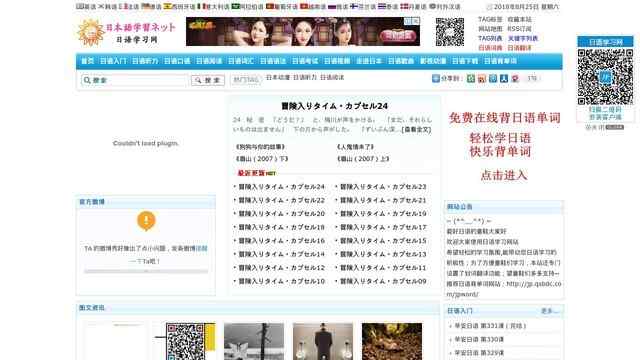Open 早安日语 第330课 lesson link
This screenshot has width=640, height=360.
coord(479,339)
